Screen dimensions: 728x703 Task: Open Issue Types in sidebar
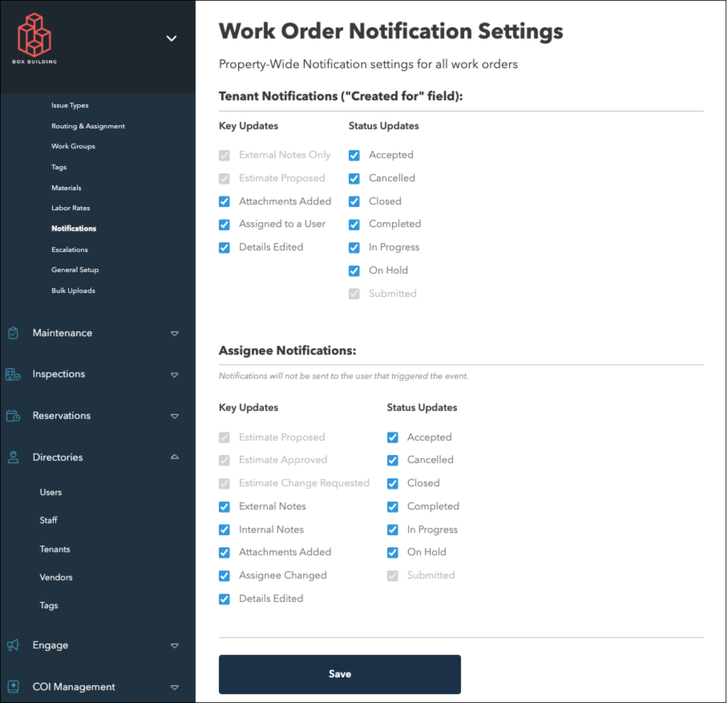(x=70, y=106)
